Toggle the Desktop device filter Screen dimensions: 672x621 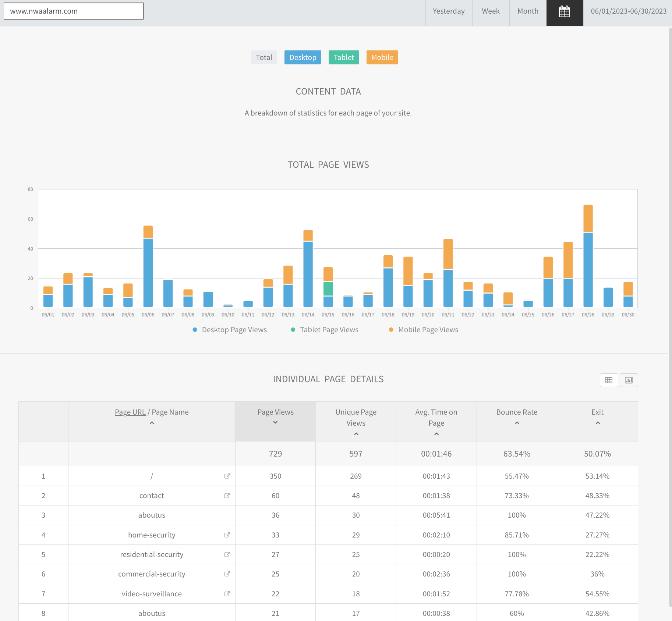[x=303, y=57]
